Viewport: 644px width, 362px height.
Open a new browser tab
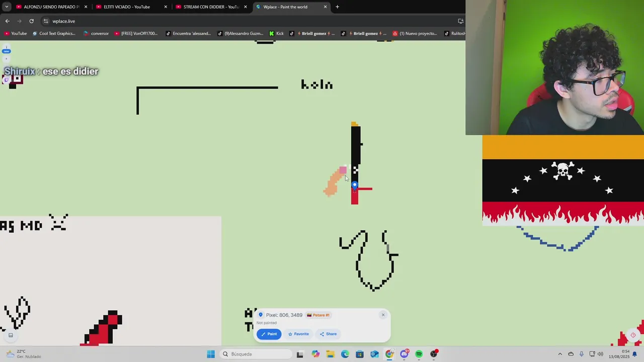pyautogui.click(x=337, y=7)
